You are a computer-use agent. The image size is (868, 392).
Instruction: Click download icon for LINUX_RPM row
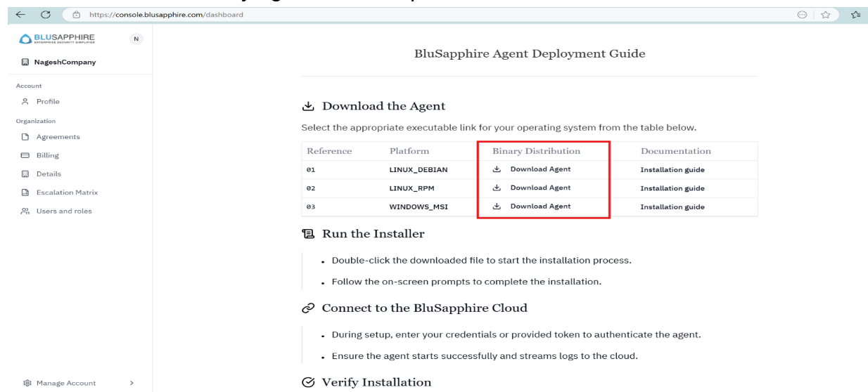click(497, 188)
